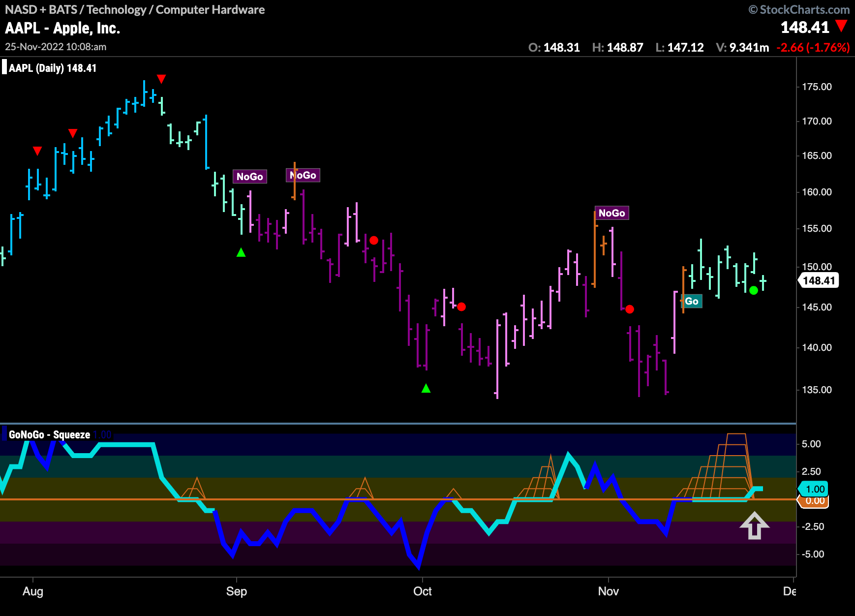Screen dimensions: 855x616
Task: Click the volume value V: 9.341m
Action: pyautogui.click(x=742, y=48)
